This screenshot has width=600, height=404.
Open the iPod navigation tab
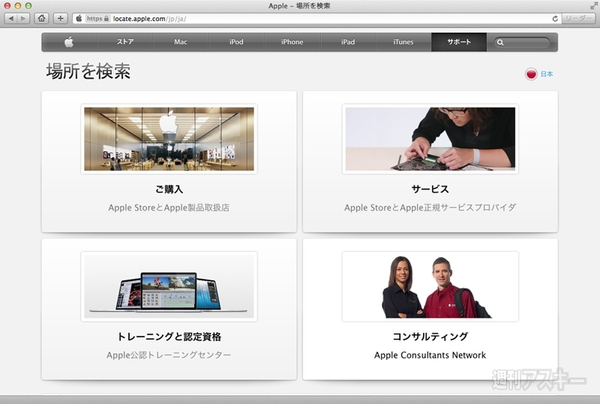[236, 42]
